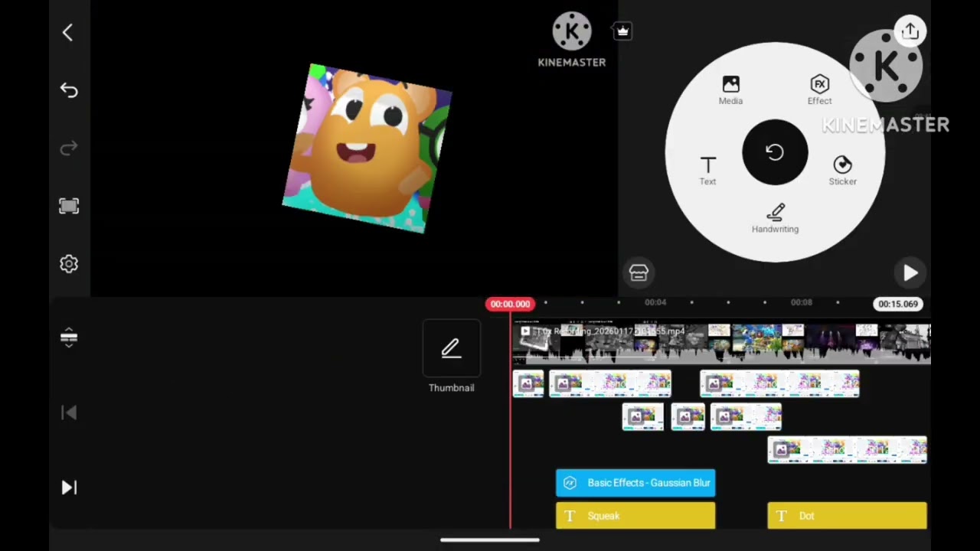Click the 00:15.069 total duration label

click(x=898, y=304)
